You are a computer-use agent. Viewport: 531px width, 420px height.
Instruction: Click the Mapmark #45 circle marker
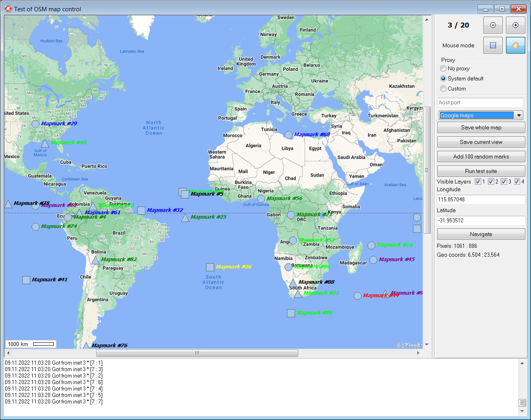point(373,260)
